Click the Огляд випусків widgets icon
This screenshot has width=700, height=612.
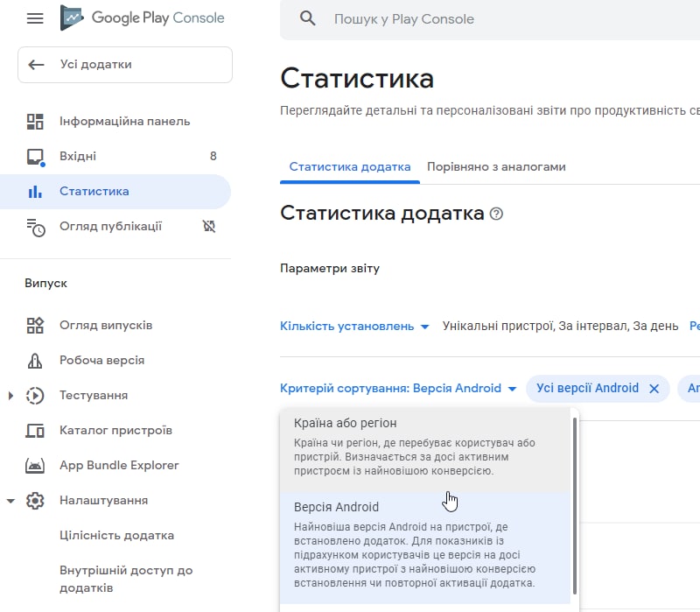coord(35,325)
